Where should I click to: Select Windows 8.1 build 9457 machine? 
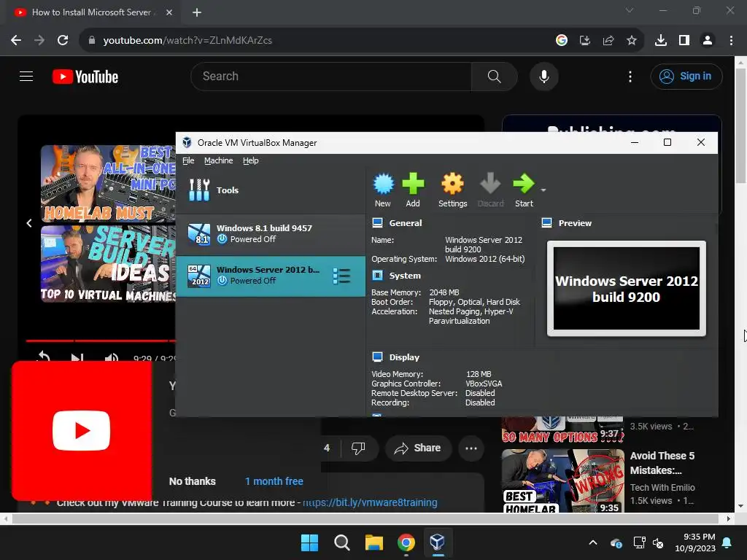tap(271, 234)
